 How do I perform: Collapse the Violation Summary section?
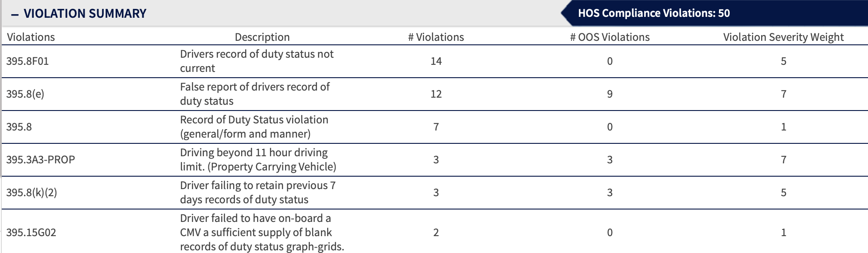[x=15, y=14]
